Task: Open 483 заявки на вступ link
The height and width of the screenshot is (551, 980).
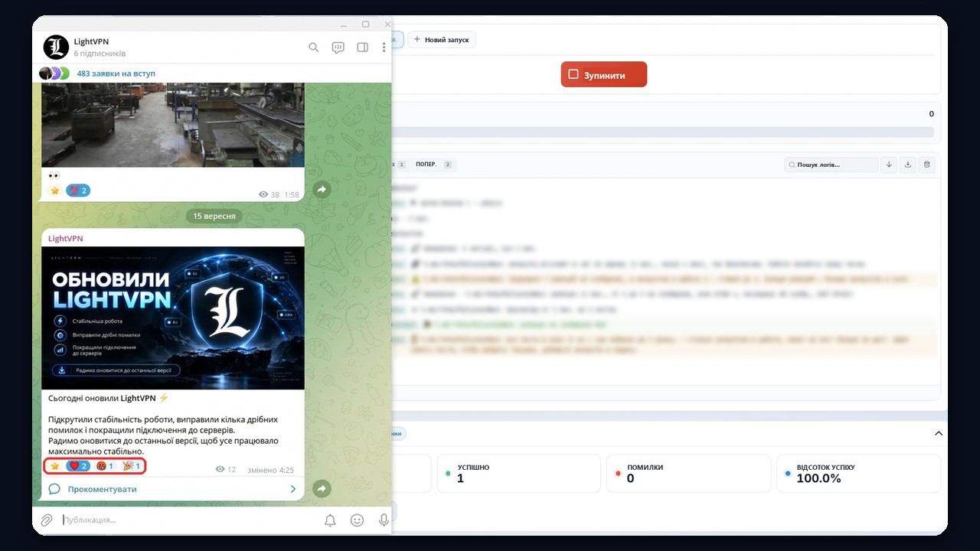Action: click(x=116, y=73)
